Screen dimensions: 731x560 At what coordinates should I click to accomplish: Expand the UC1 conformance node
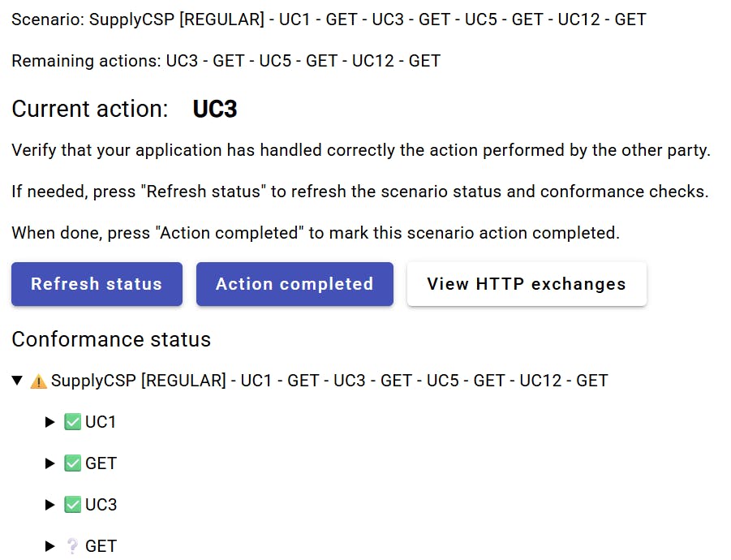click(49, 422)
